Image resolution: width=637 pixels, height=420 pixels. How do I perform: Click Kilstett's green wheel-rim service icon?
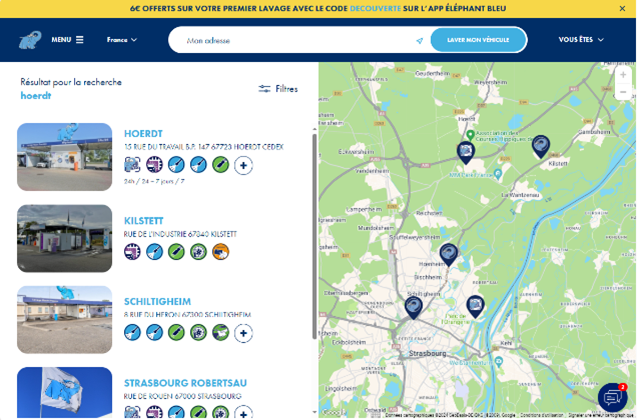(x=198, y=252)
